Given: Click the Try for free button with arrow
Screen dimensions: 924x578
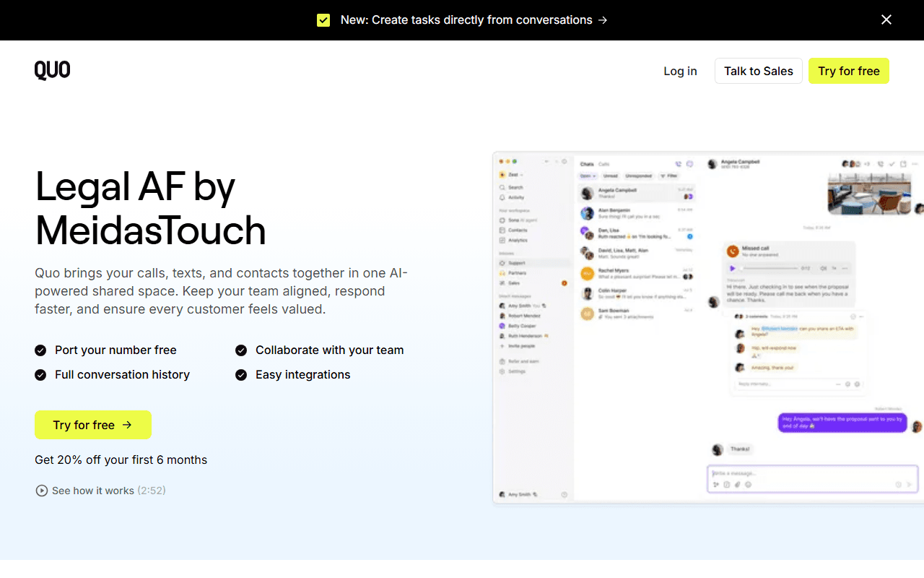Looking at the screenshot, I should [x=93, y=425].
